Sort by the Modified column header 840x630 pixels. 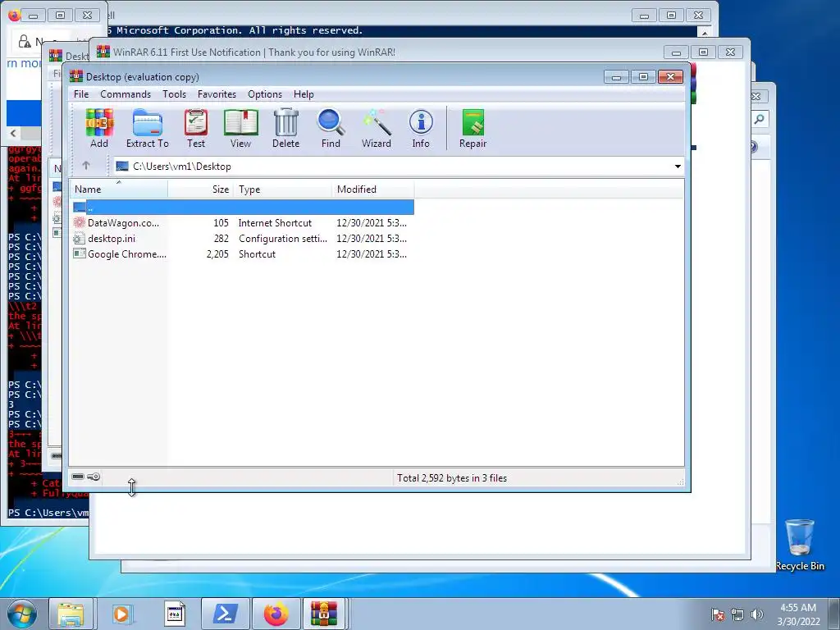coord(373,189)
